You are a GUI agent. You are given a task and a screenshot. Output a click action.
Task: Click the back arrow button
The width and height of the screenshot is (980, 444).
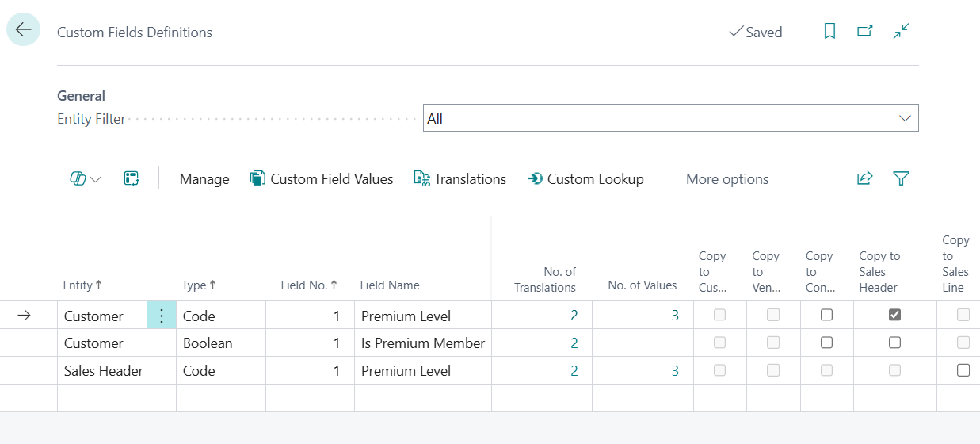(23, 30)
